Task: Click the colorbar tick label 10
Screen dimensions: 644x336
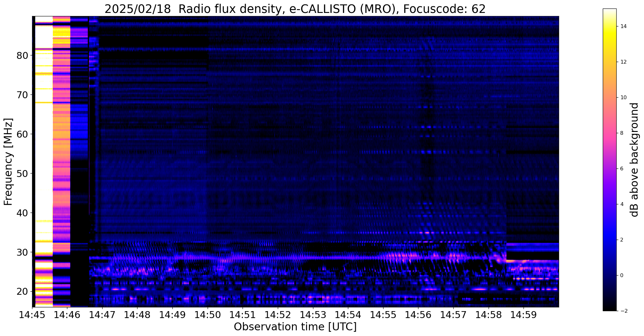Action: tap(623, 98)
